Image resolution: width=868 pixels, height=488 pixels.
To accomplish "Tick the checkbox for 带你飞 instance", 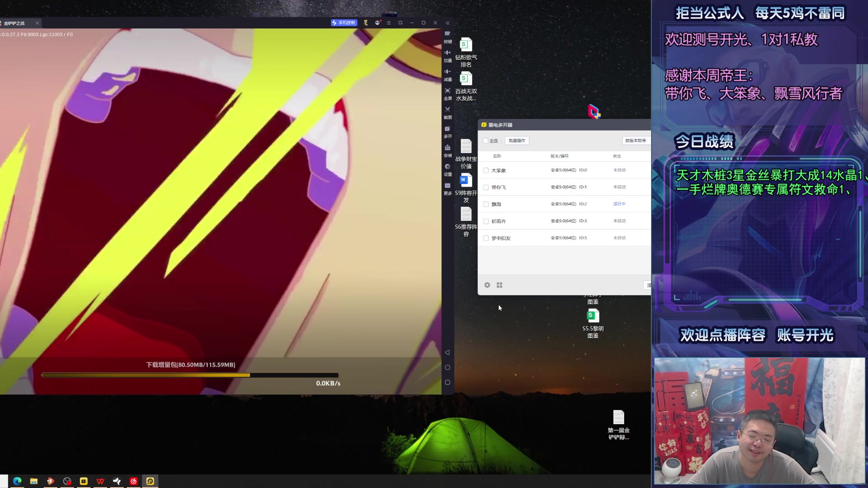I will pyautogui.click(x=486, y=187).
